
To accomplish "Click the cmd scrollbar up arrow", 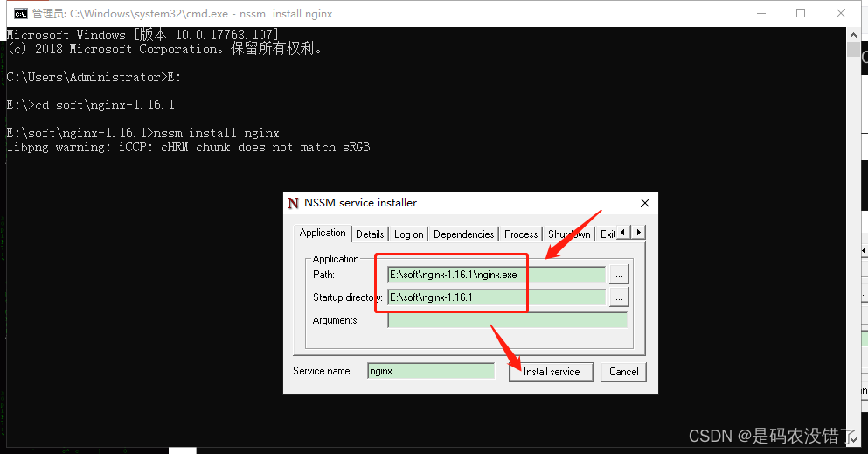I will point(853,35).
